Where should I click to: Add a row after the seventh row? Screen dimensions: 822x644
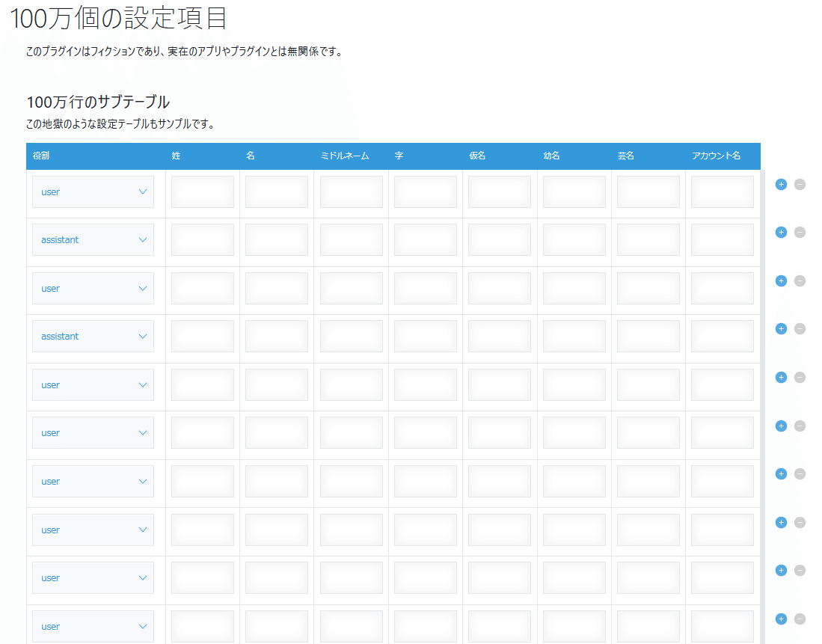(x=781, y=474)
